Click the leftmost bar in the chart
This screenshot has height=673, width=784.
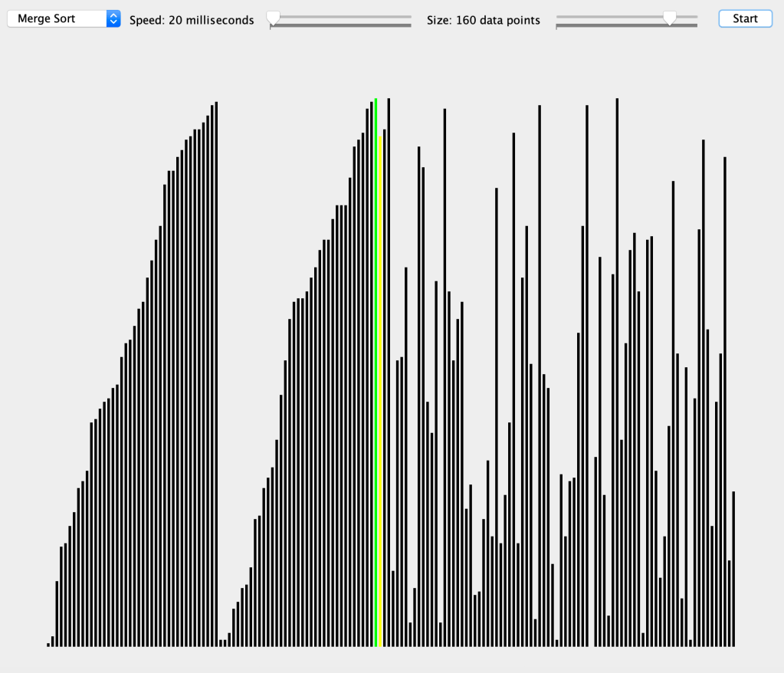(x=48, y=644)
